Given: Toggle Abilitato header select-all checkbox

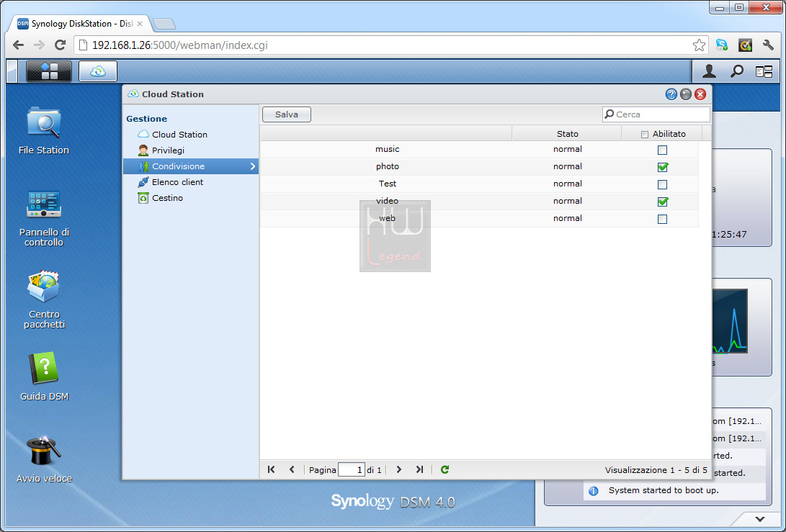Looking at the screenshot, I should [x=645, y=134].
